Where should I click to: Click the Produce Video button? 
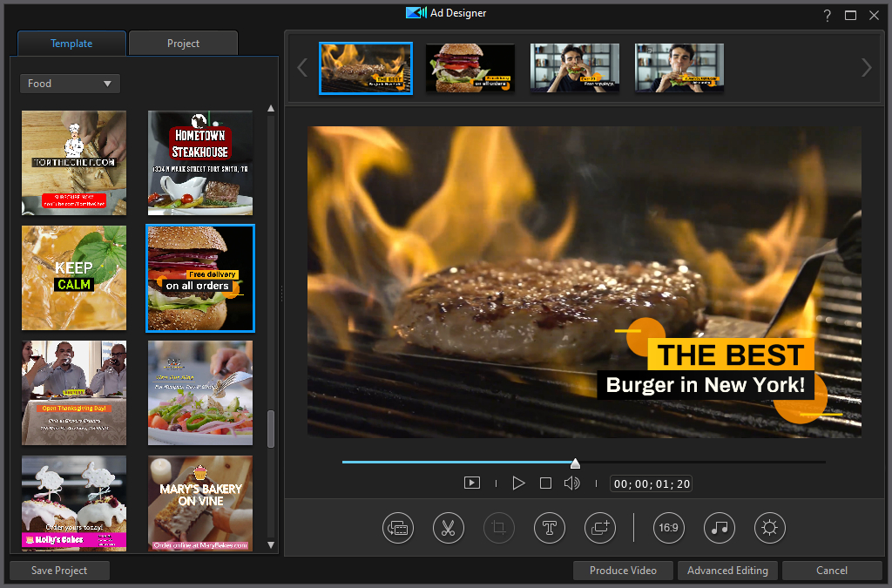pos(623,571)
